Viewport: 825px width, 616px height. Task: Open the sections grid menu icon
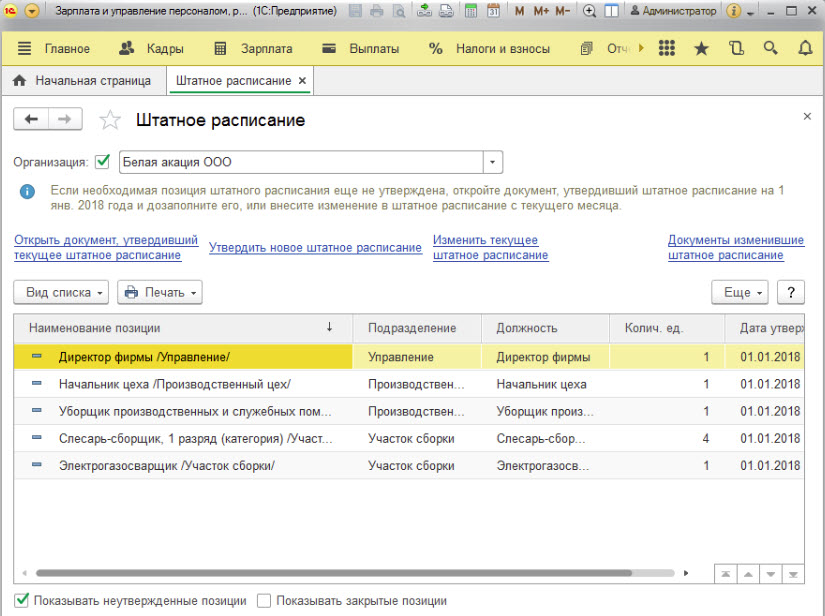[x=667, y=48]
